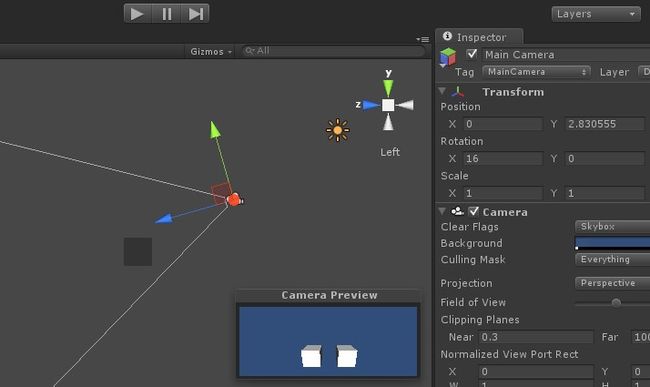Click the Field of View label

pyautogui.click(x=473, y=302)
